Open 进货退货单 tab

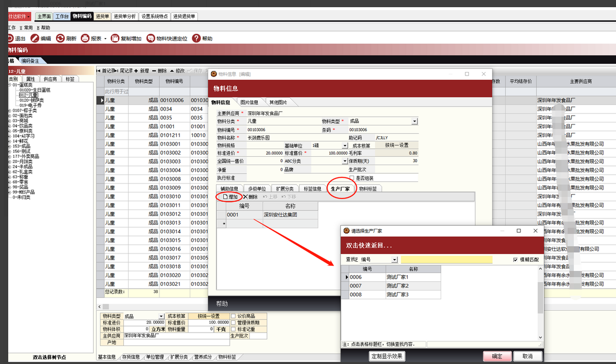click(184, 16)
